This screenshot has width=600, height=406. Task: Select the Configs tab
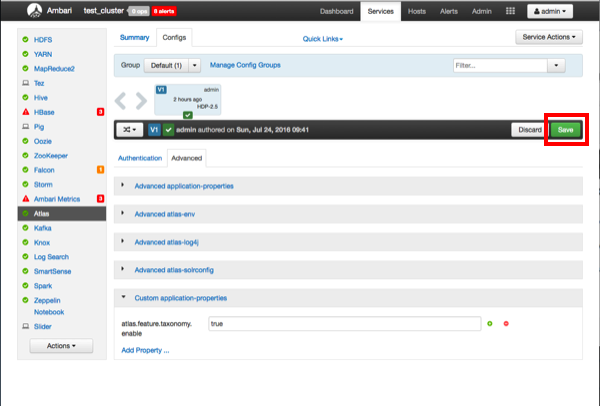(x=174, y=38)
